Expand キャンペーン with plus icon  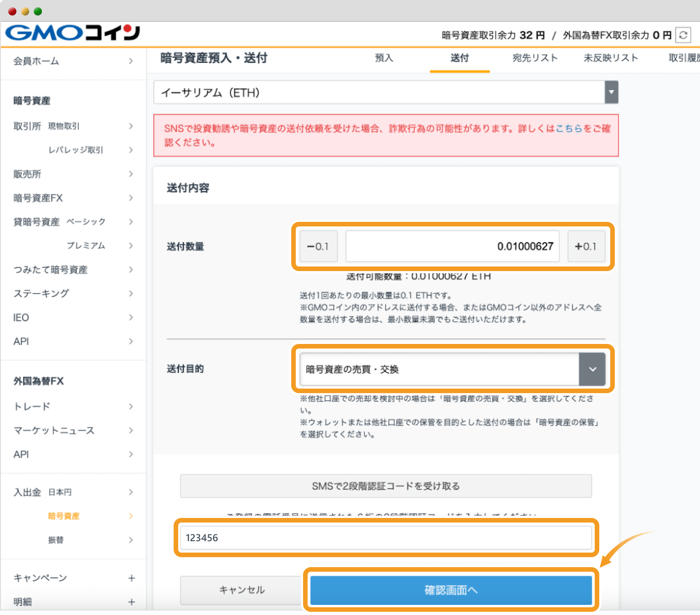(131, 578)
